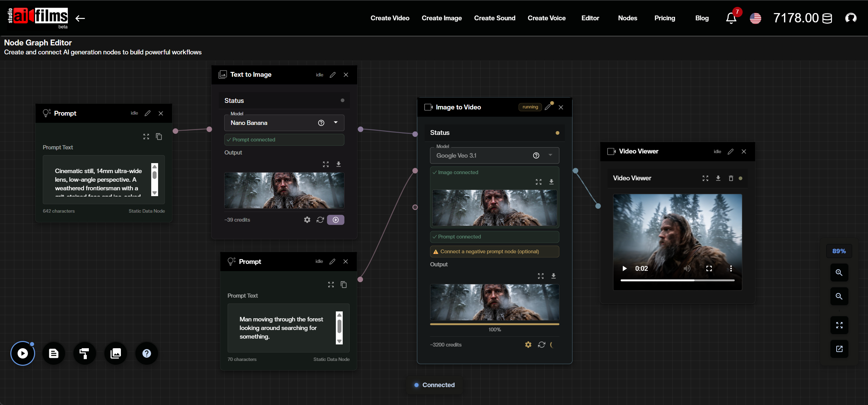
Task: Toggle fullscreen on the Text to Image output
Action: click(x=325, y=164)
